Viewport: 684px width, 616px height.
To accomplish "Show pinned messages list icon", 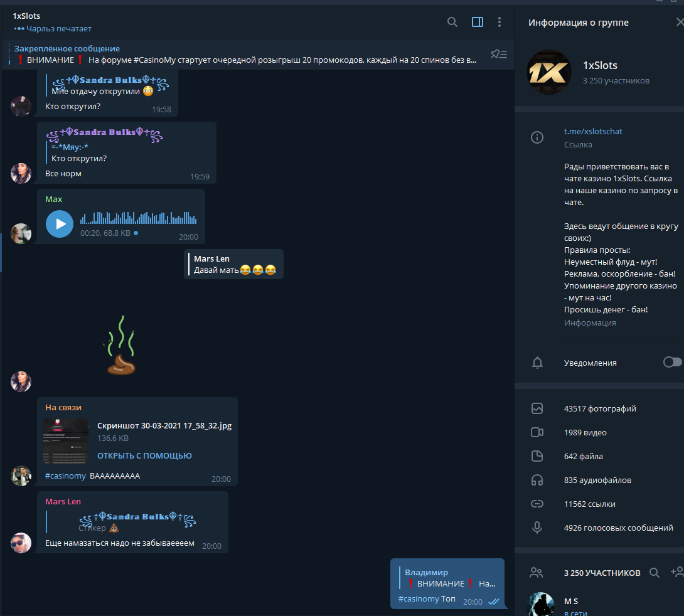I will (499, 54).
